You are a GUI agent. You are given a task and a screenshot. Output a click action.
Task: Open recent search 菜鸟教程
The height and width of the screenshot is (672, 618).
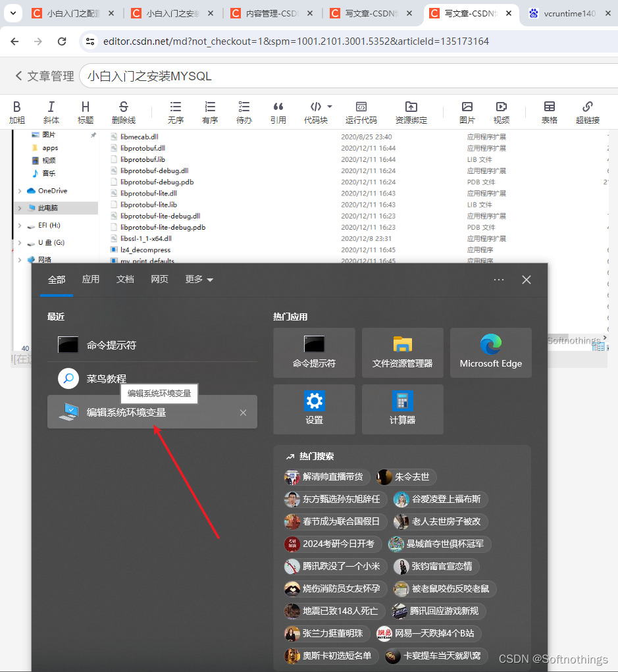(x=152, y=378)
